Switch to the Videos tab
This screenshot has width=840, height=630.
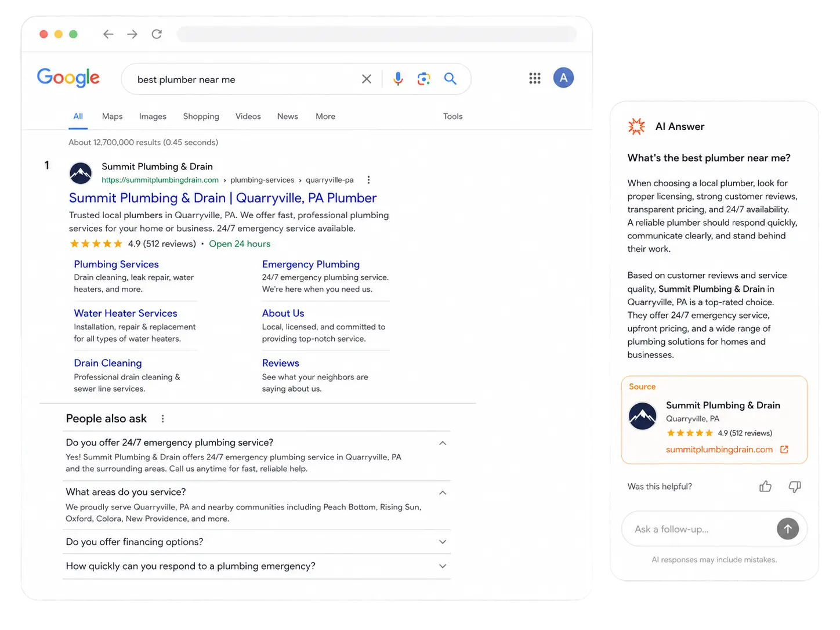(x=248, y=117)
